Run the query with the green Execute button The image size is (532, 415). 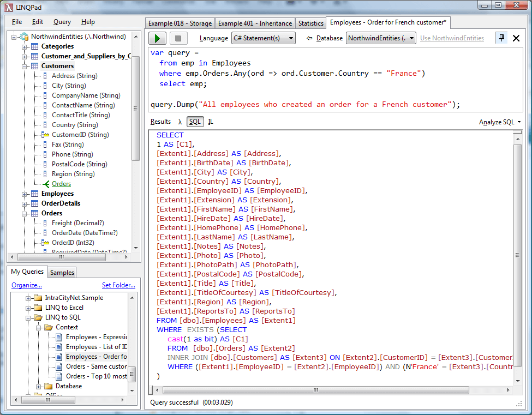(x=157, y=38)
